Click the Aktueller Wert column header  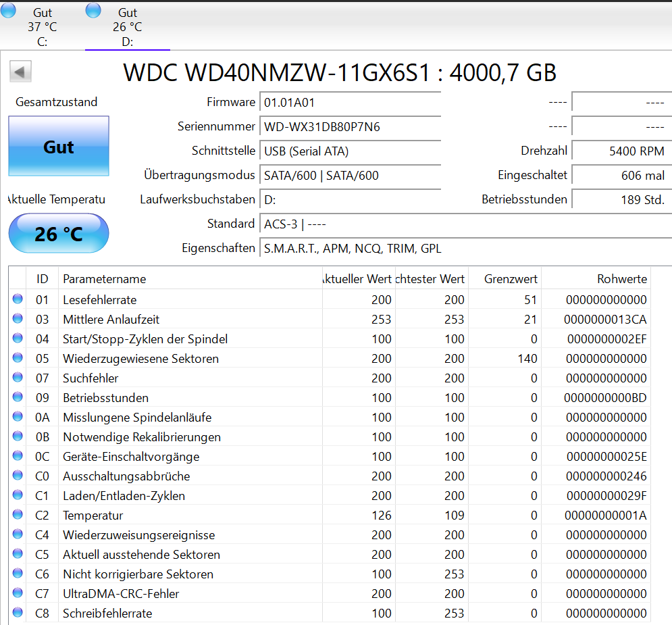(359, 279)
